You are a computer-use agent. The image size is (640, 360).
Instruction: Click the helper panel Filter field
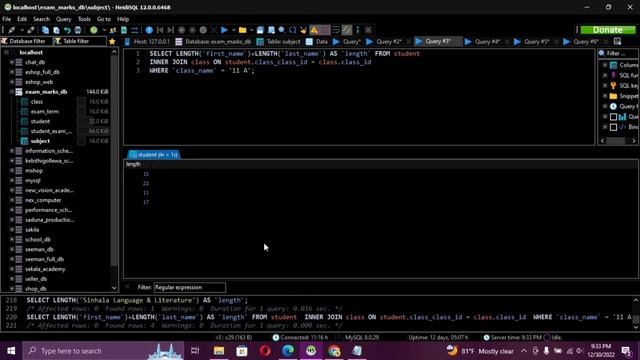point(618,53)
